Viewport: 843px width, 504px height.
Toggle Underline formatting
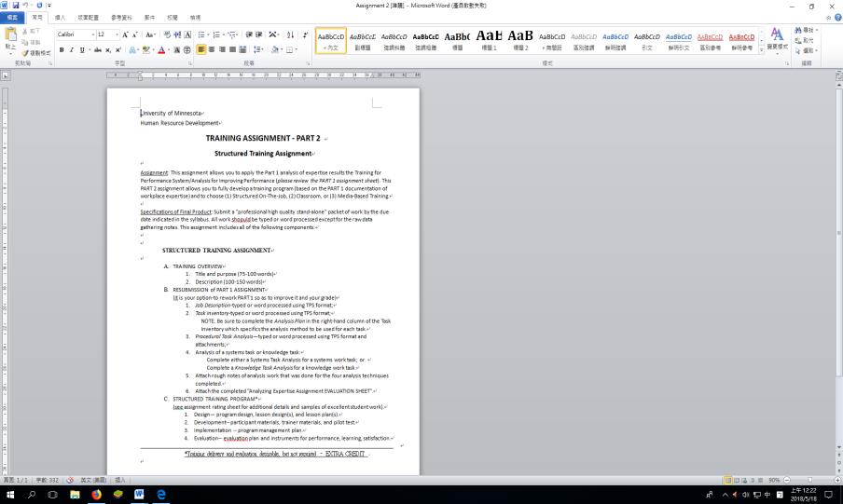[82, 50]
